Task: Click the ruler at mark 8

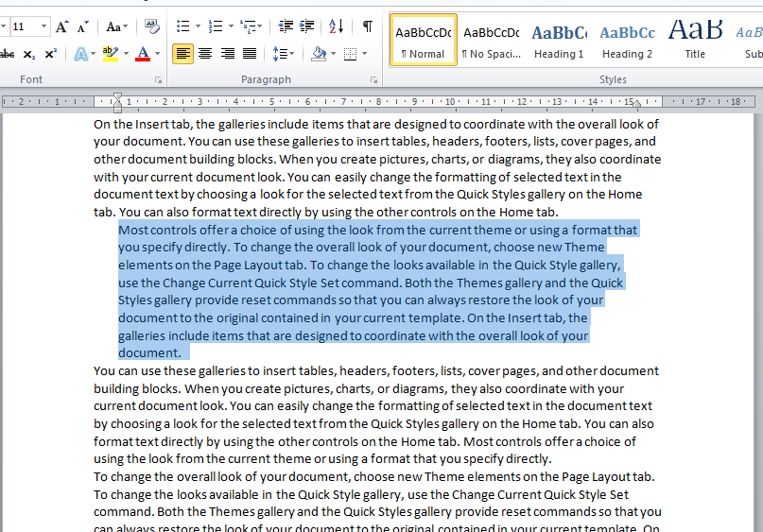Action: 378,102
